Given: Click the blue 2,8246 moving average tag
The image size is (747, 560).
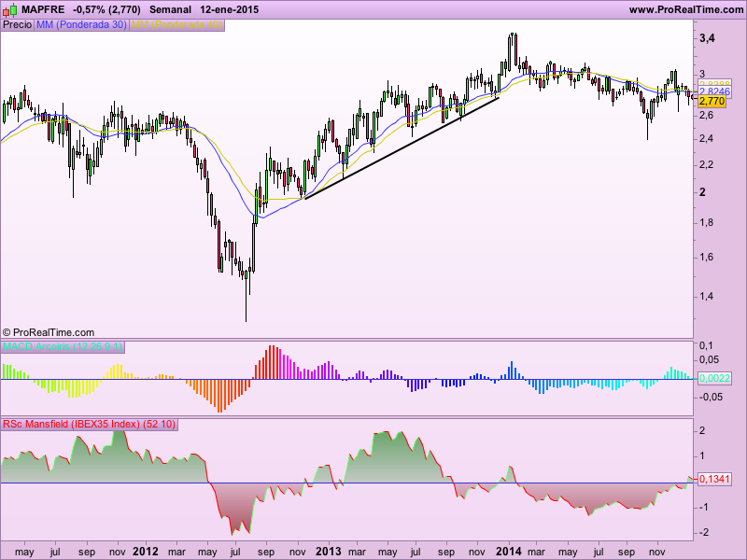Looking at the screenshot, I should [714, 91].
